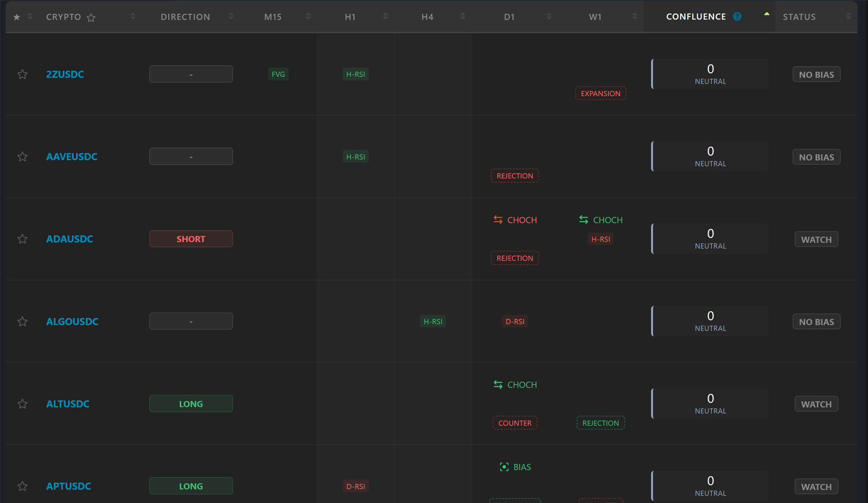
Task: Open the ALGOUSDC pair link
Action: 72,321
